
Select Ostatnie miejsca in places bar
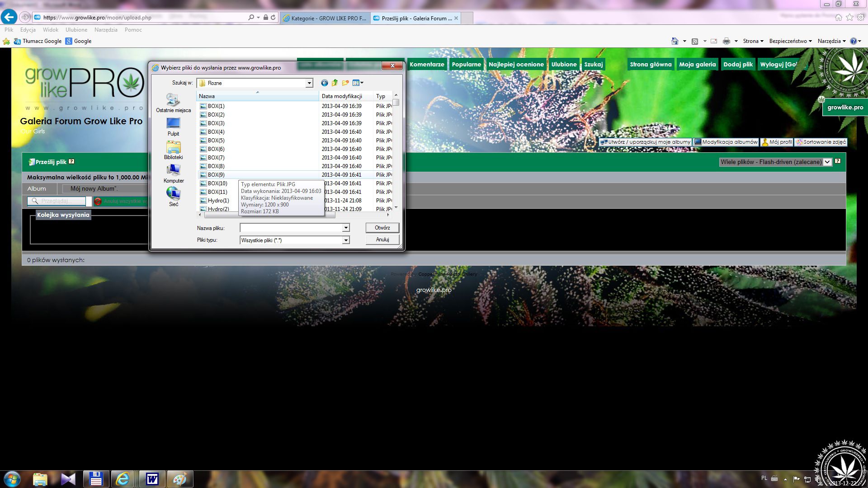(x=174, y=103)
